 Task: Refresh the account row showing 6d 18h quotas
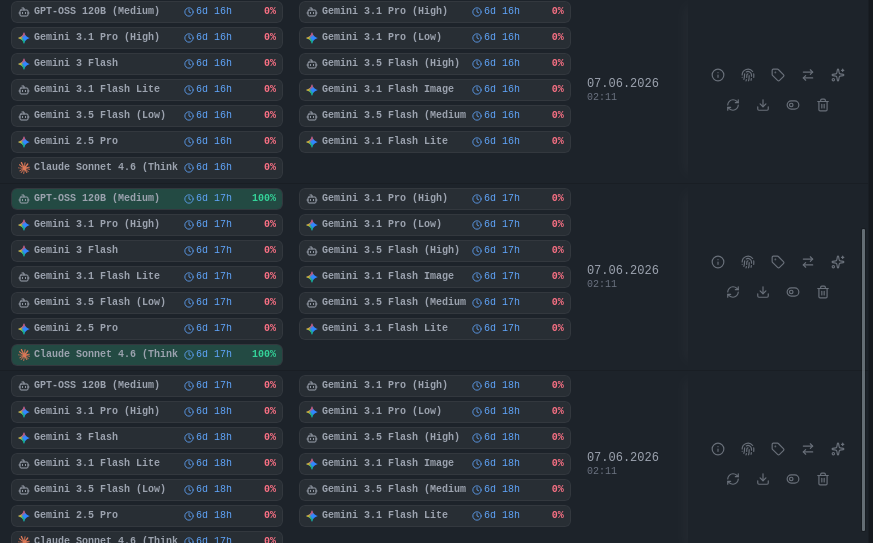[x=733, y=479]
